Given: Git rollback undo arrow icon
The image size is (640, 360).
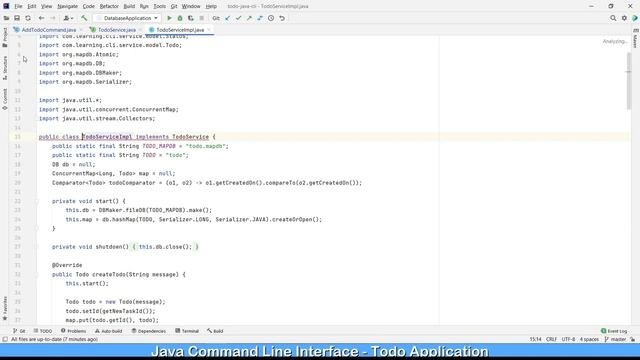Looking at the screenshot, I should 282,18.
